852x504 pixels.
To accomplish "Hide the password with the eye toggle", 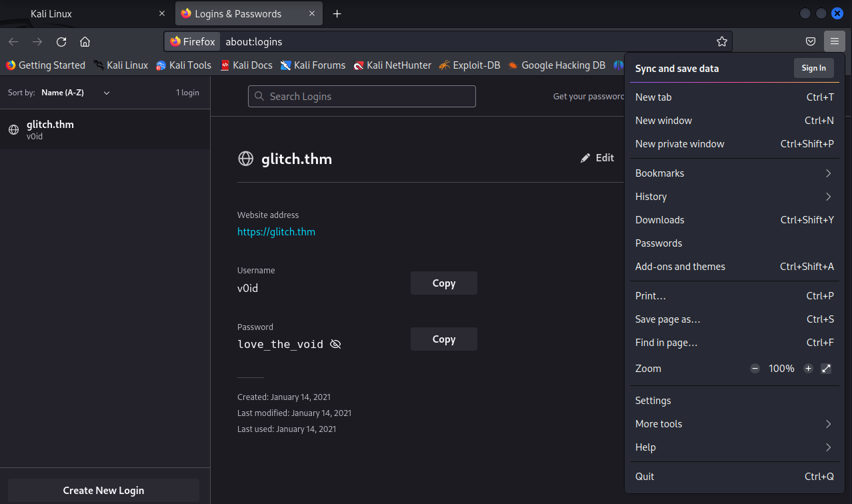I will pos(335,344).
